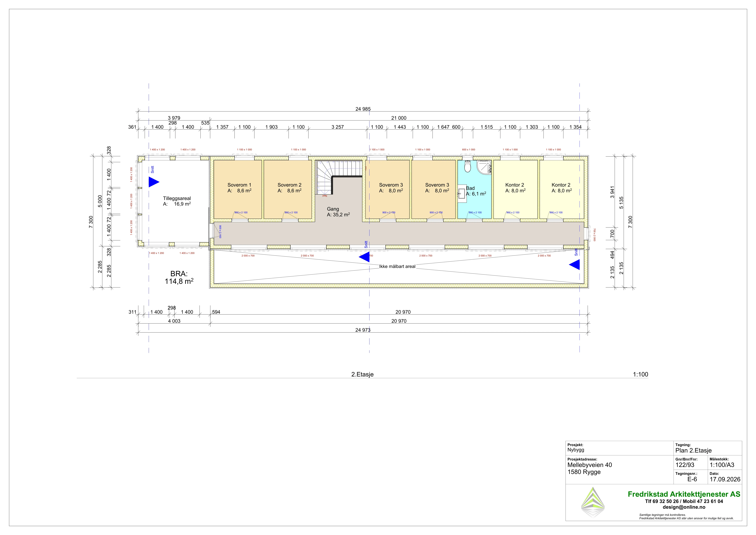Click the E-6 drawing number
The height and width of the screenshot is (535, 756).
[692, 479]
